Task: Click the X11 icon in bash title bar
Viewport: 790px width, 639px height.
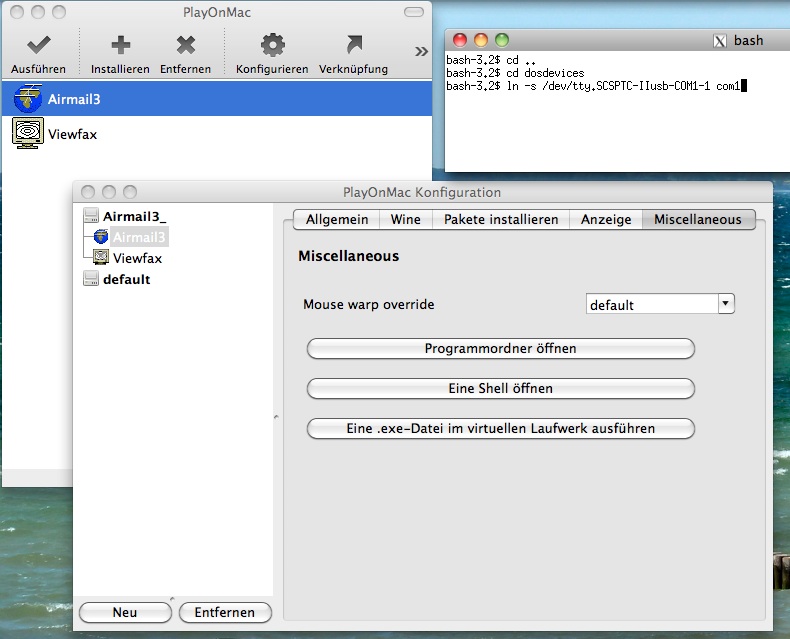Action: 720,41
